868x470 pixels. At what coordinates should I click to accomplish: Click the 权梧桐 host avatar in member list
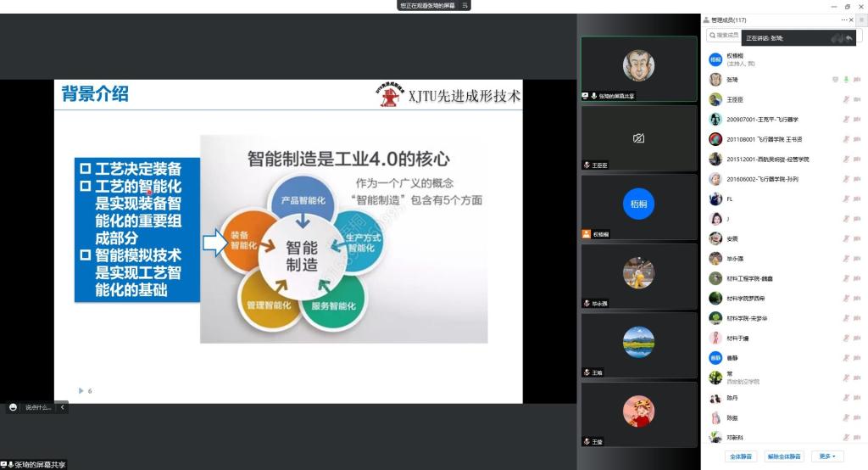pos(715,59)
